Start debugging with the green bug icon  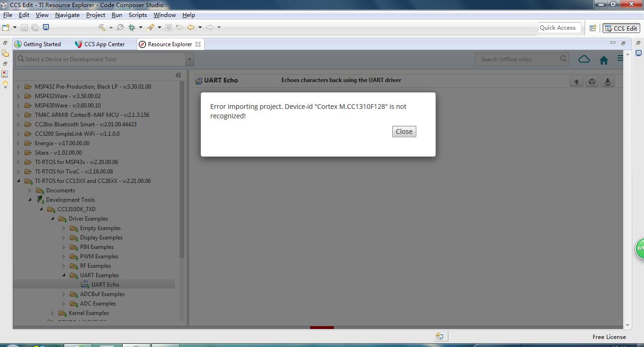point(132,27)
